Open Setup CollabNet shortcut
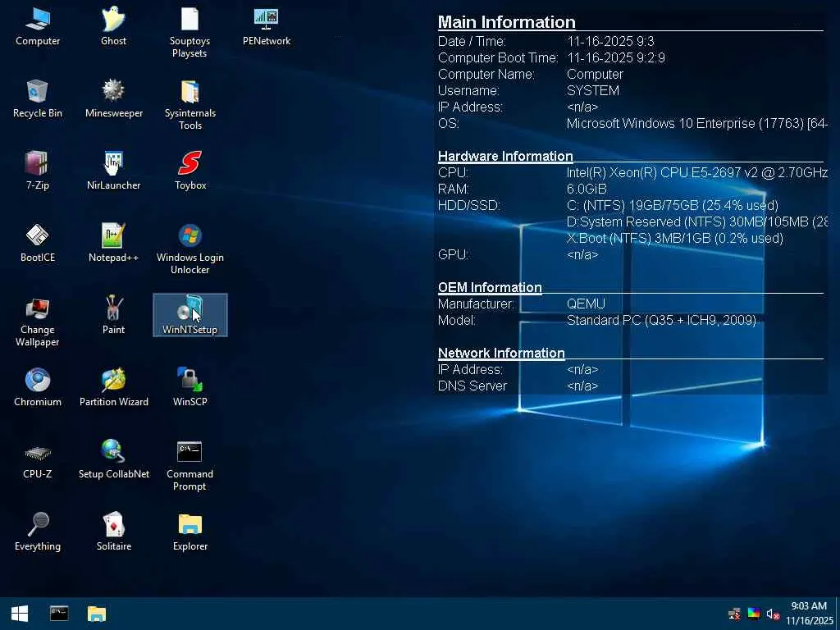 point(113,459)
